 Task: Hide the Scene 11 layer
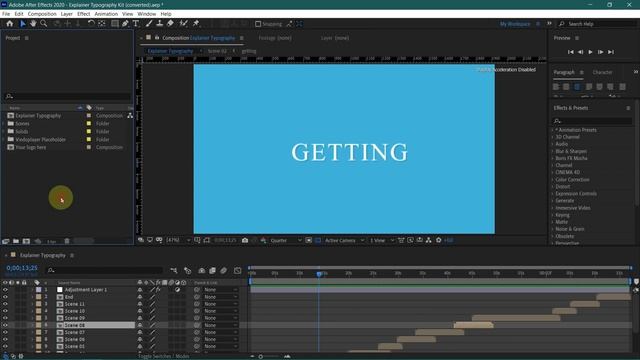point(5,304)
